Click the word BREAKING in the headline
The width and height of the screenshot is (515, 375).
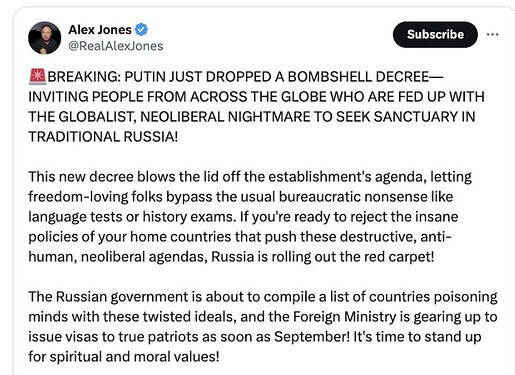tap(84, 77)
